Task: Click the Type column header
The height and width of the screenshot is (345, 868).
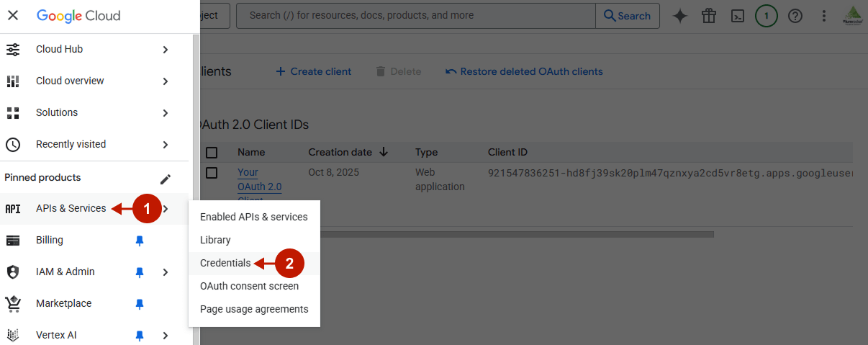Action: pos(427,152)
